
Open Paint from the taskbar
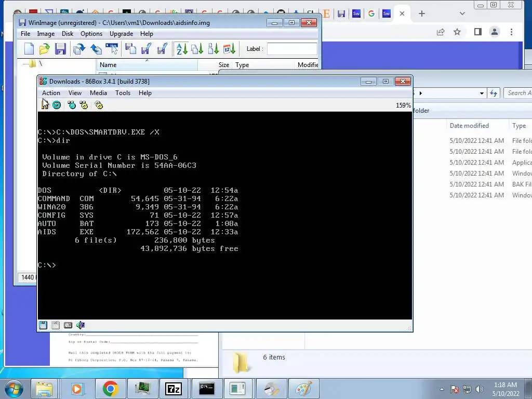click(x=303, y=389)
